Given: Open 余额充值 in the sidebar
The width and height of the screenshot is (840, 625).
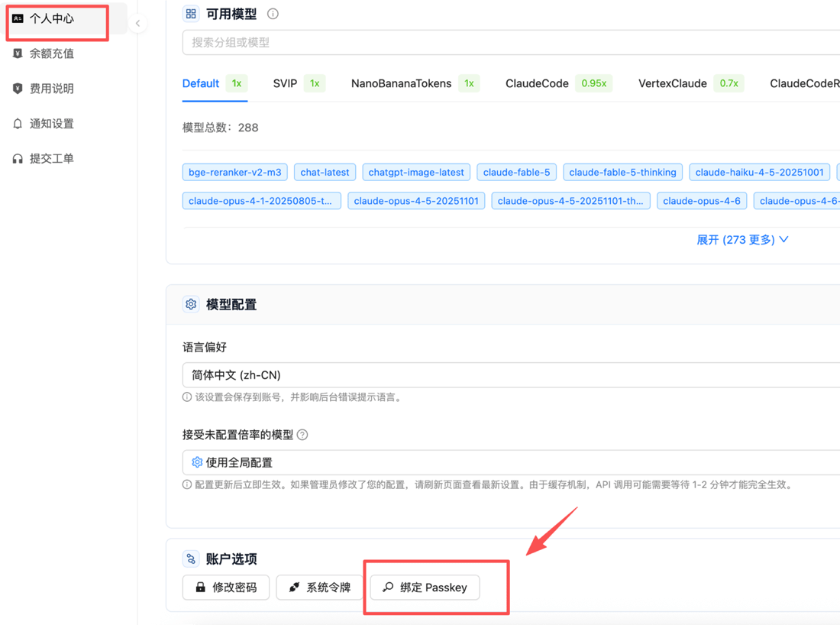Looking at the screenshot, I should 51,53.
